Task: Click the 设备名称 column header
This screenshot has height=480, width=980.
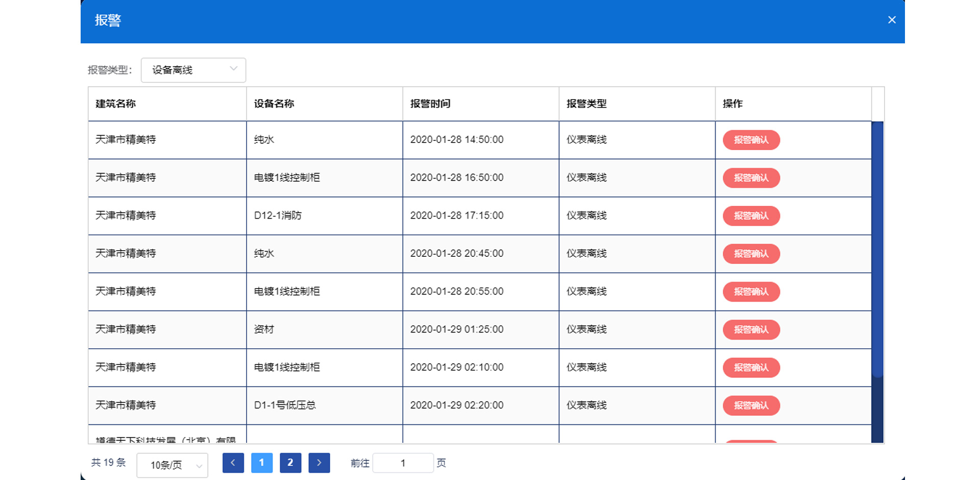Action: tap(274, 104)
